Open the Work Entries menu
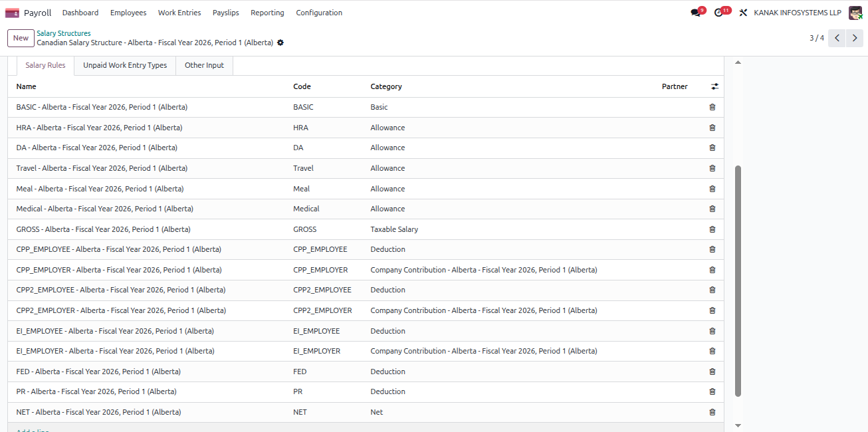Image resolution: width=868 pixels, height=432 pixels. click(x=179, y=13)
